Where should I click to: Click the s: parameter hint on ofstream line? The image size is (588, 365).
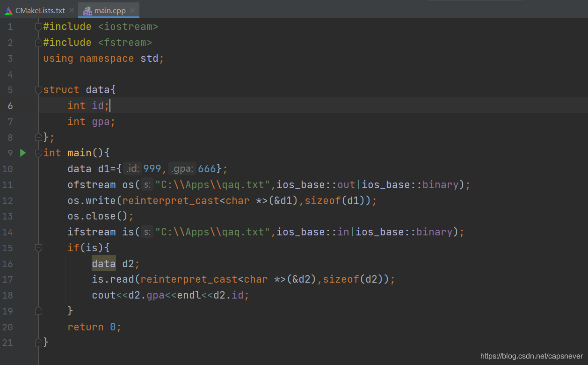point(147,184)
